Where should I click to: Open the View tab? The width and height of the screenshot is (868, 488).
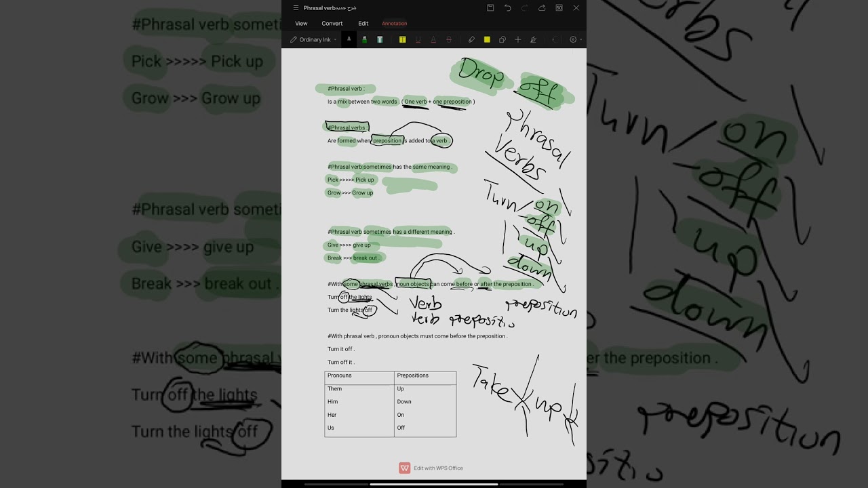301,24
